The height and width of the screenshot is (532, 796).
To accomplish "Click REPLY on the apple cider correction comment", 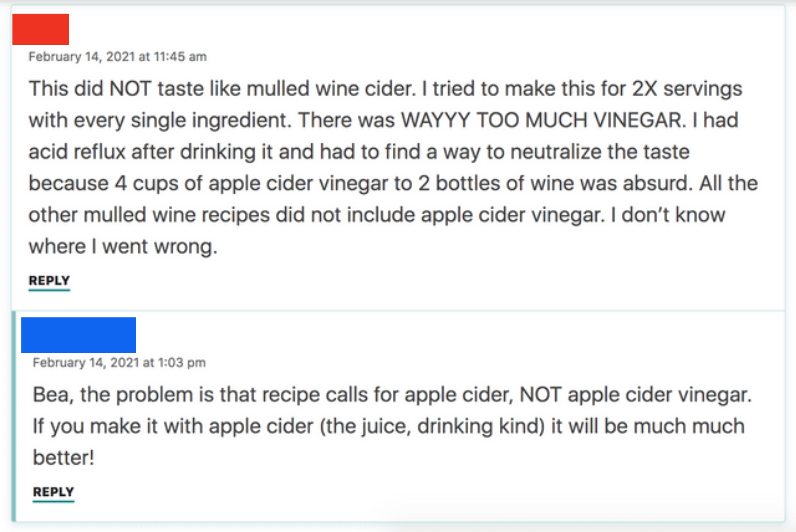I will (x=54, y=491).
